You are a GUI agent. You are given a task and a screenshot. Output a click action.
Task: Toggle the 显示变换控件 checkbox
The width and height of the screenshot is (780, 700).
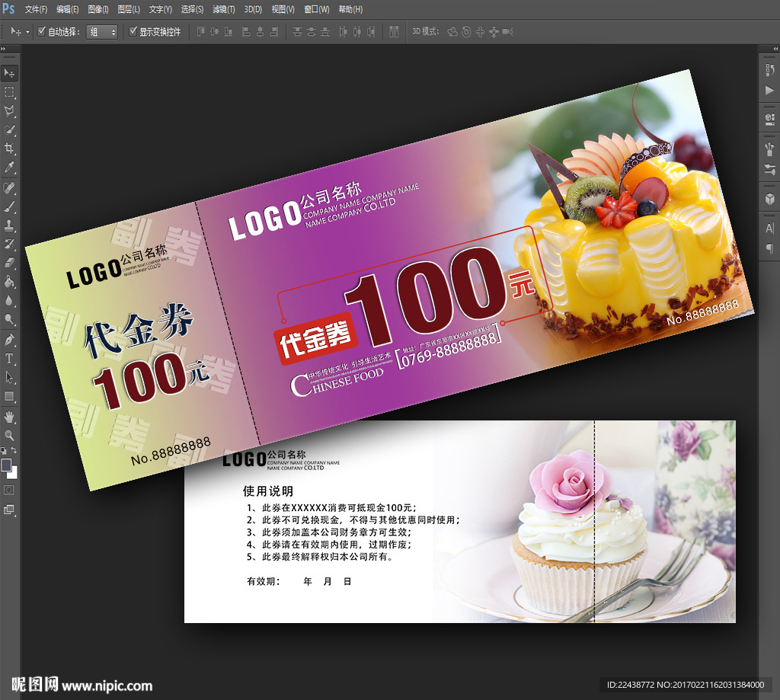(133, 32)
